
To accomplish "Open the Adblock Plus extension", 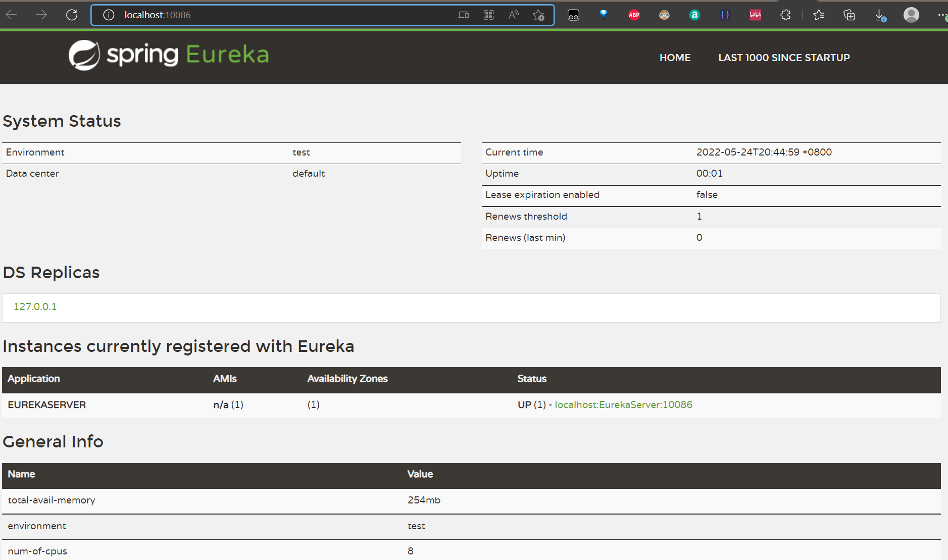I will pyautogui.click(x=634, y=15).
